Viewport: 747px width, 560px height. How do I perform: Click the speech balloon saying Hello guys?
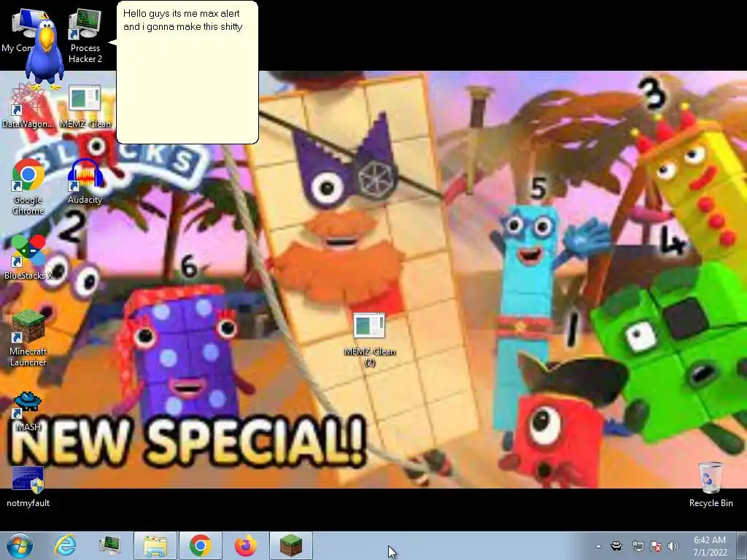pos(187,72)
